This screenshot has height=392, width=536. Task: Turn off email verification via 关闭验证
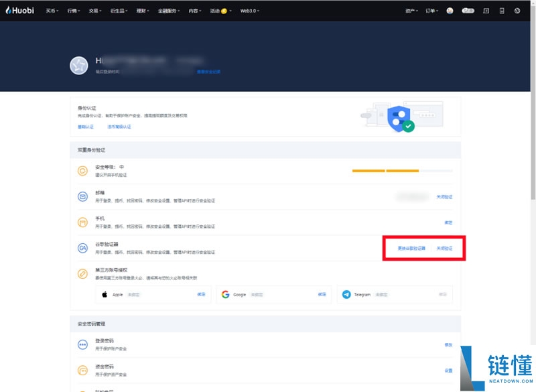[444, 196]
